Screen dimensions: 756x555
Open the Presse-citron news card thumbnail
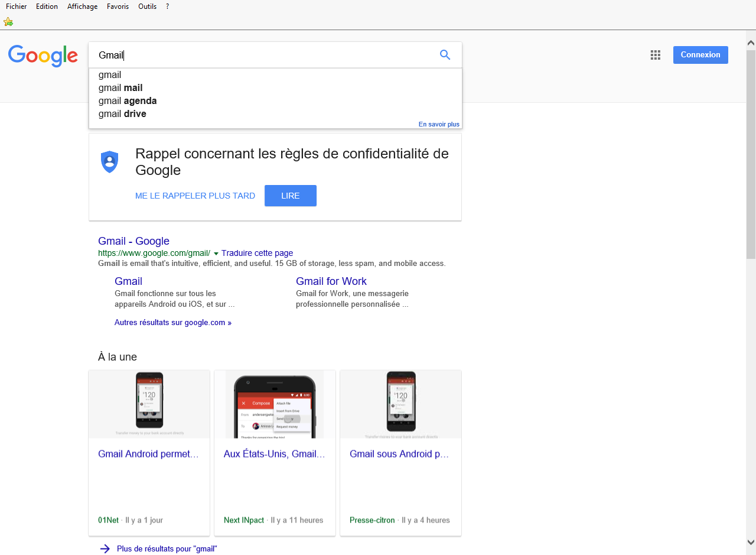(401, 404)
